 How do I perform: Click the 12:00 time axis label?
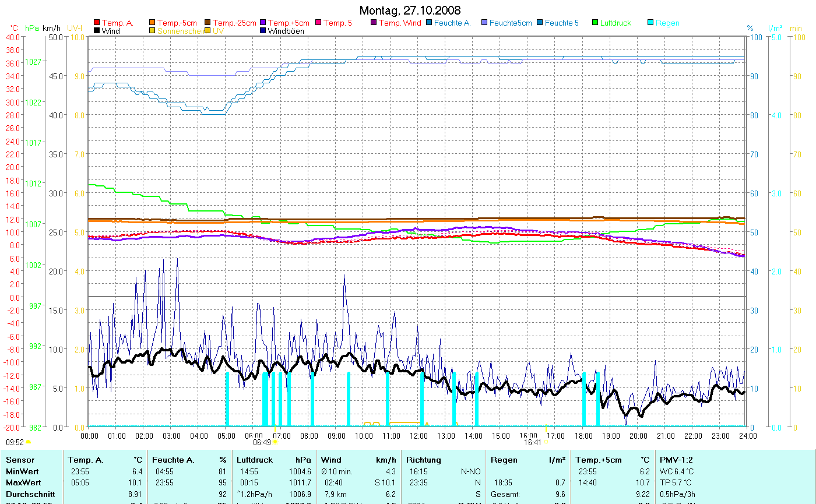tap(418, 435)
